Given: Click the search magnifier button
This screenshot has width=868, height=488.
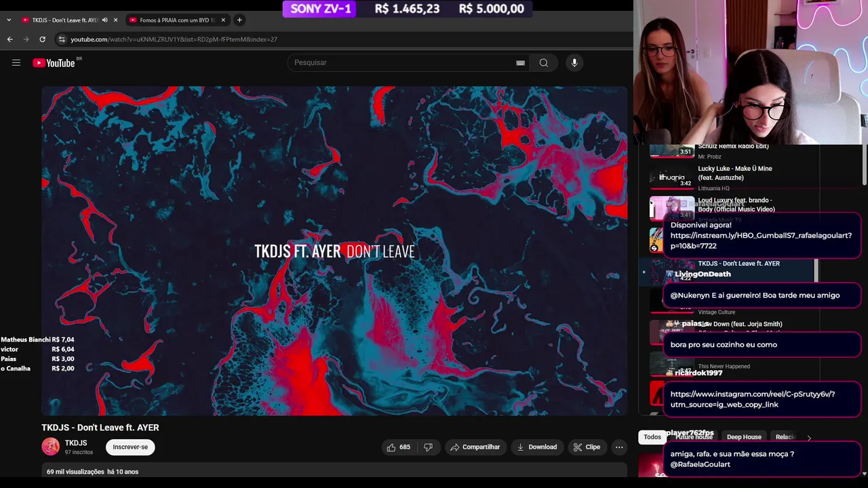Looking at the screenshot, I should [543, 63].
